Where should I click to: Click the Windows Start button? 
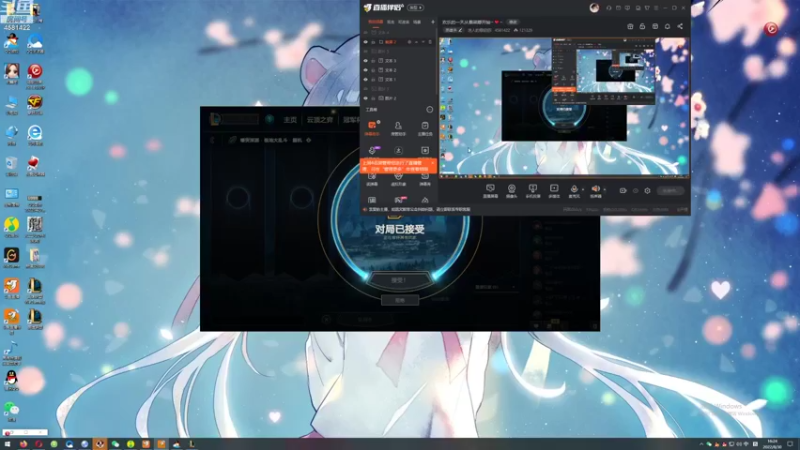(x=7, y=444)
